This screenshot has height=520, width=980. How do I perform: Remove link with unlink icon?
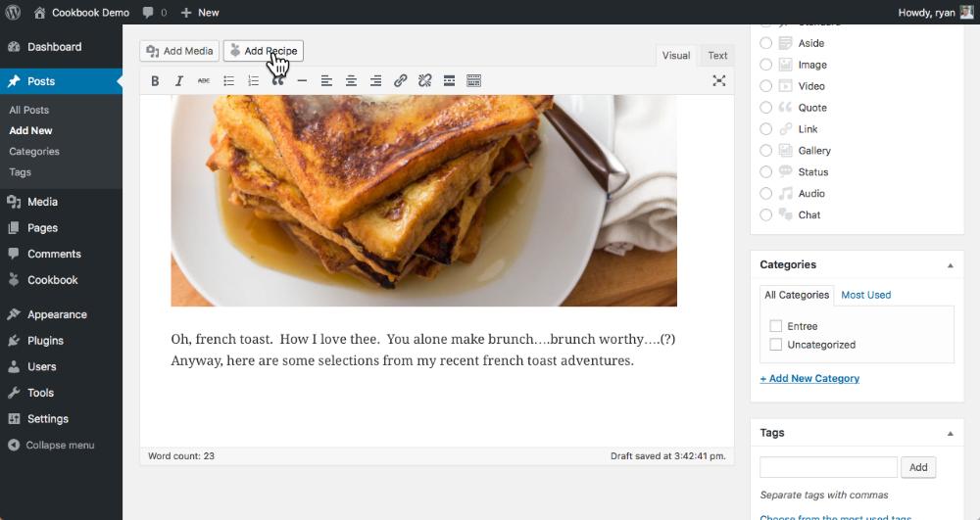pos(425,80)
